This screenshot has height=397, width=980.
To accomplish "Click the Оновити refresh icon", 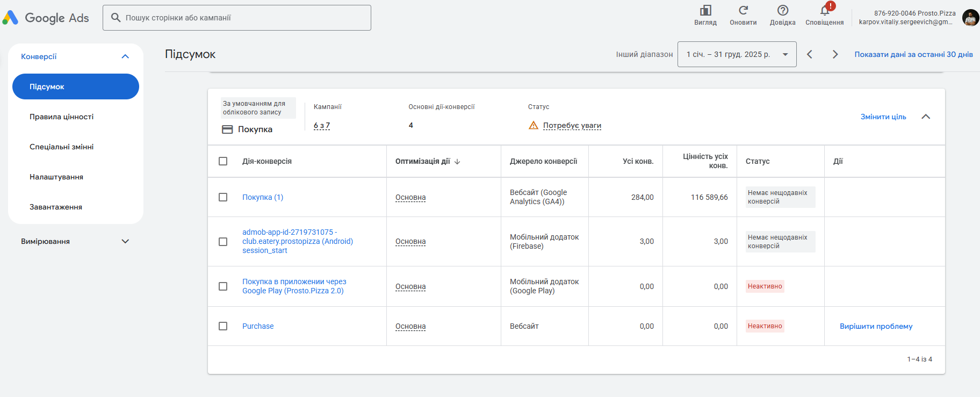I will [743, 11].
